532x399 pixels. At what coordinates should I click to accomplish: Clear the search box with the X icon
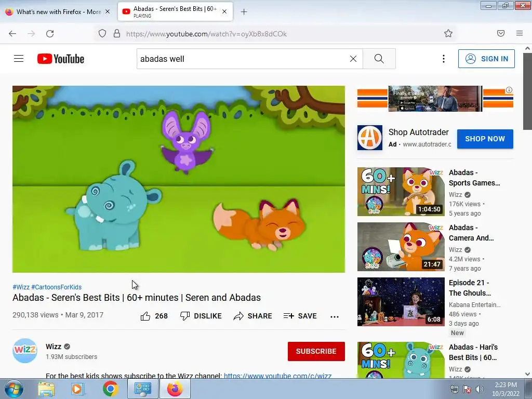[353, 59]
